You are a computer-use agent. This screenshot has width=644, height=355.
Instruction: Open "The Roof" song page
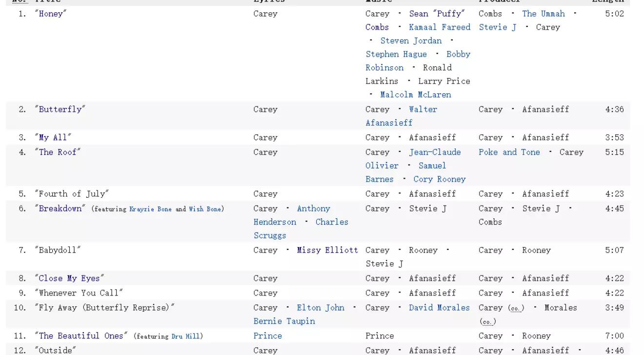click(58, 152)
